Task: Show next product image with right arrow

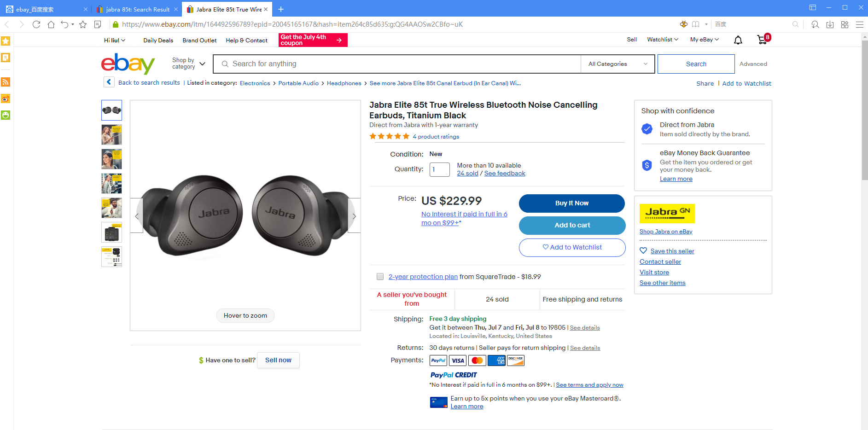Action: tap(354, 216)
